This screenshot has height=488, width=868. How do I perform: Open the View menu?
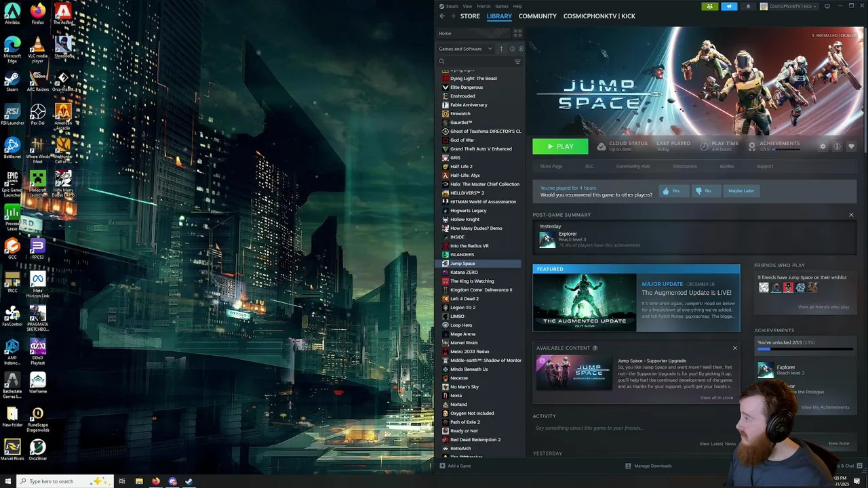(x=467, y=6)
